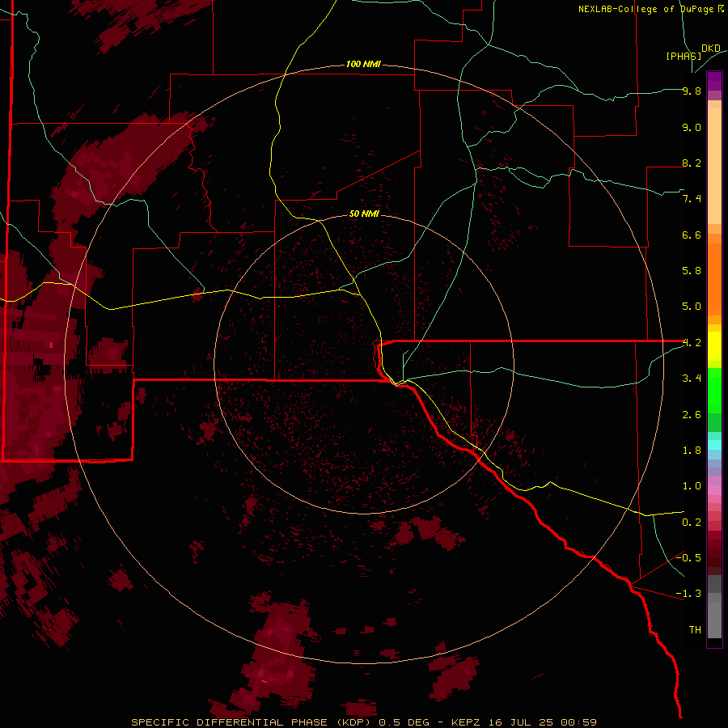728x728 pixels.
Task: Click the 5.0 scale value
Action: tap(692, 307)
